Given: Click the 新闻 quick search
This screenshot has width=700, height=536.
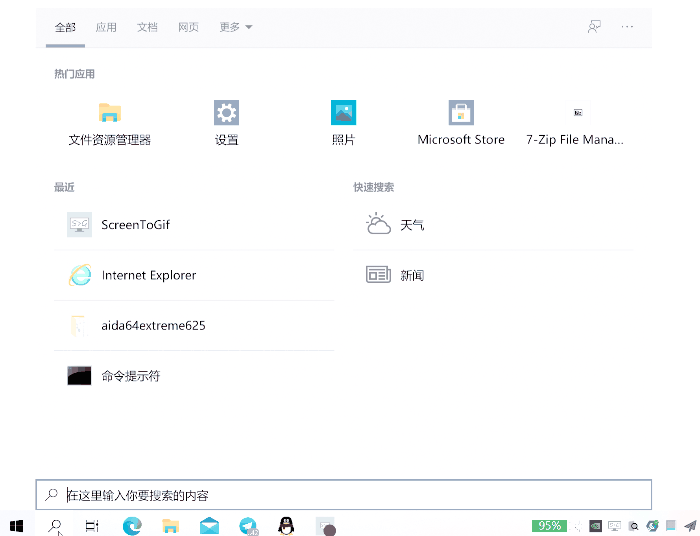Looking at the screenshot, I should [493, 275].
